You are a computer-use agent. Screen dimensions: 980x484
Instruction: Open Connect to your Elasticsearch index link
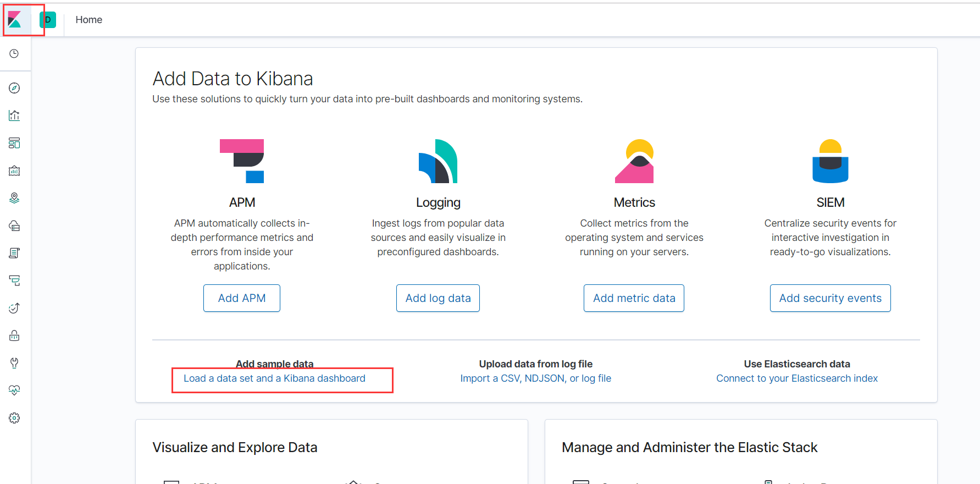[797, 378]
